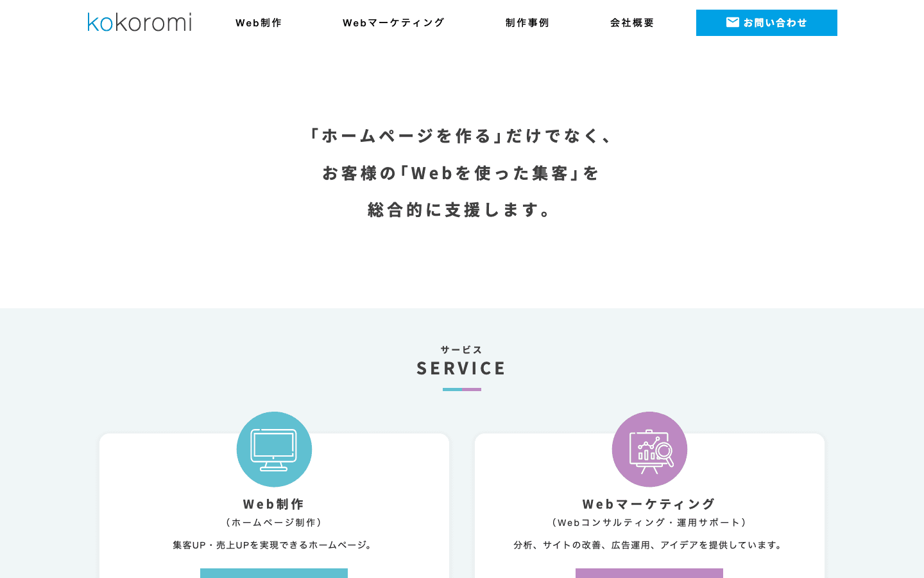Click the サービス label above SERVICE

point(462,350)
